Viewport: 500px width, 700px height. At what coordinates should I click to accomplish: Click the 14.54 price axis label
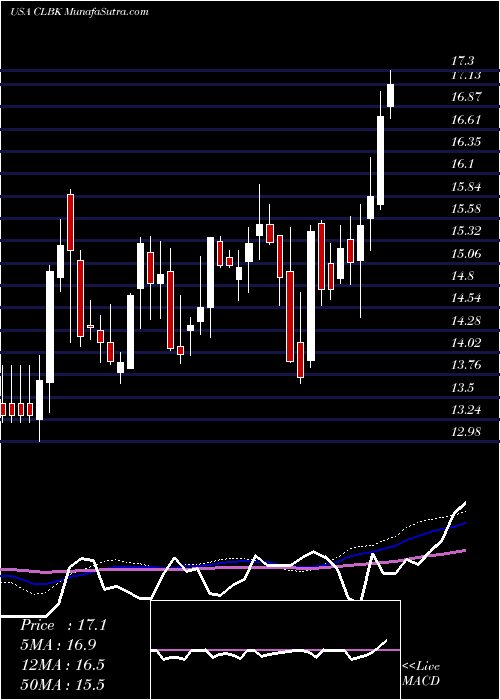(466, 298)
